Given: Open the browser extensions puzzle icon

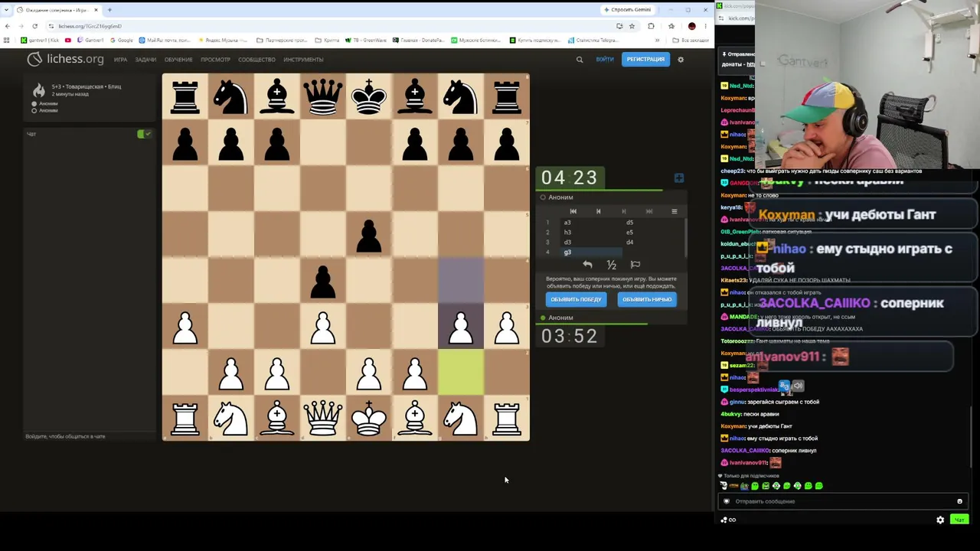Looking at the screenshot, I should tap(651, 26).
